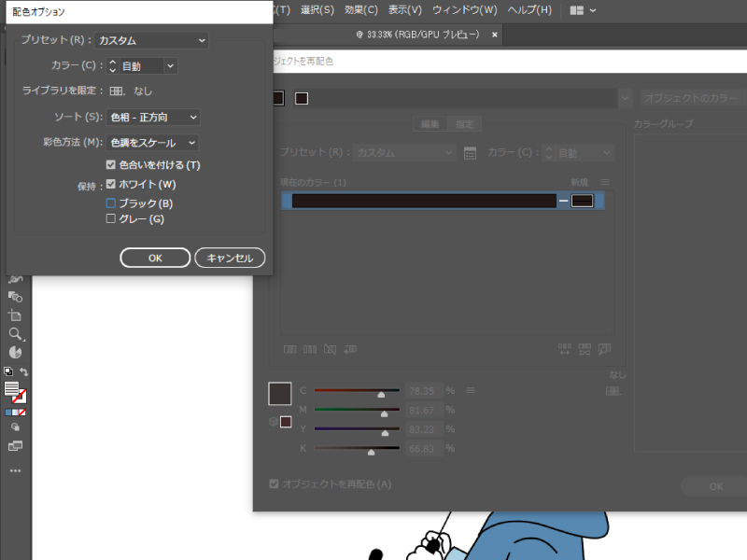
Task: Uncheck the ホワイト preserve checkbox
Action: pyautogui.click(x=111, y=185)
